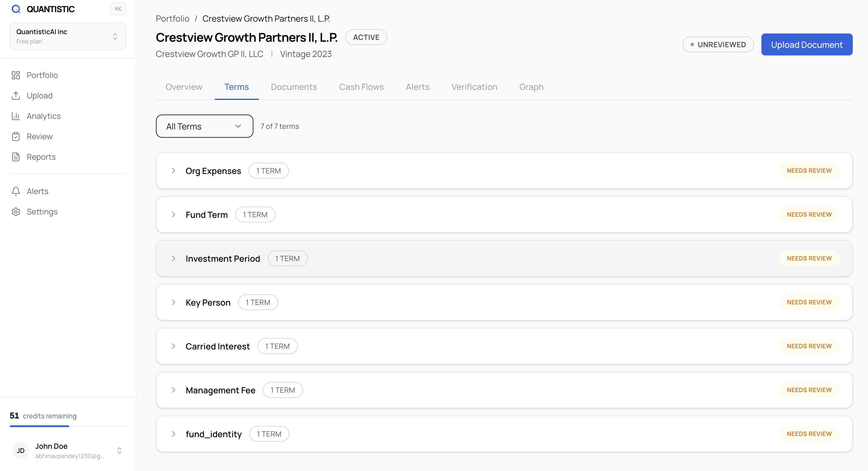Click the Alerts bell icon
Viewport: 868px width, 471px height.
pyautogui.click(x=16, y=191)
